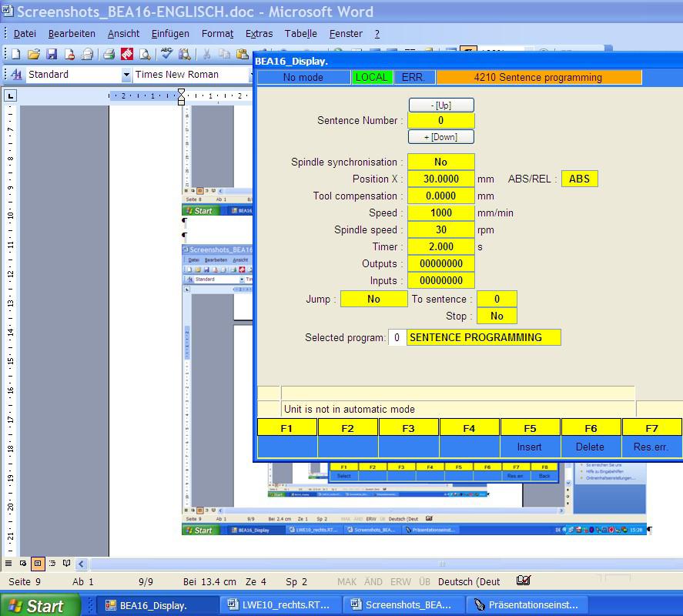This screenshot has height=616, width=683.
Task: Open the Times New Roman font box
Action: pos(192,75)
